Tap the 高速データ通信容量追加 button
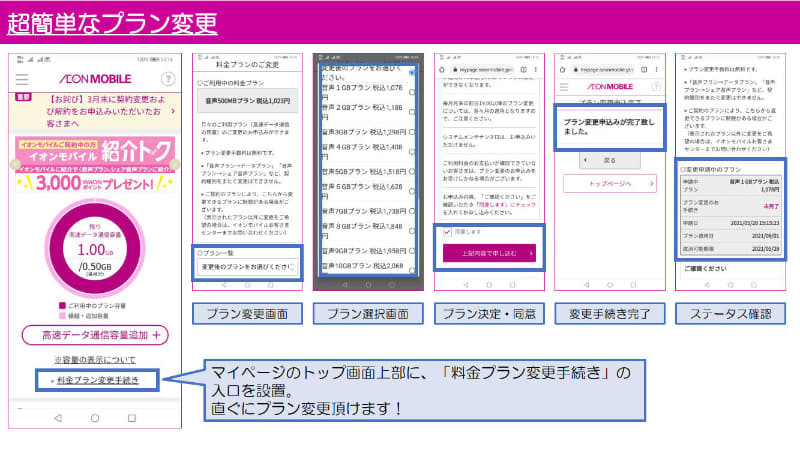 tap(95, 335)
